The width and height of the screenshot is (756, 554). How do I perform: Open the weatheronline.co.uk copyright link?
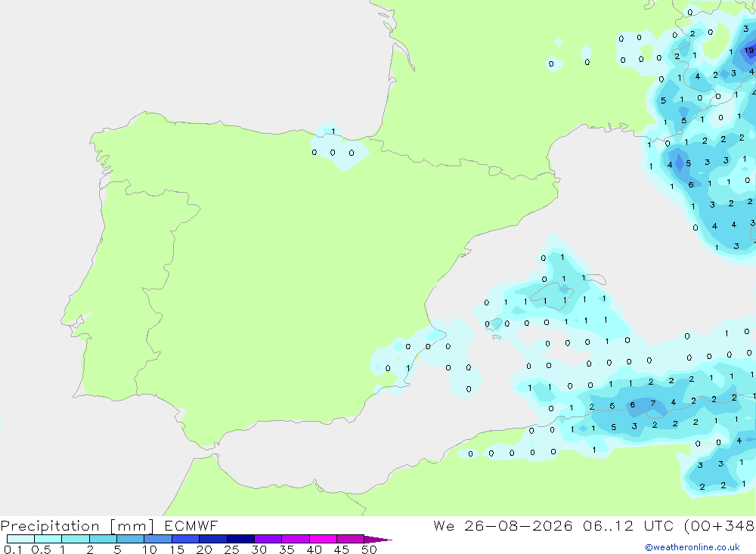click(x=692, y=547)
